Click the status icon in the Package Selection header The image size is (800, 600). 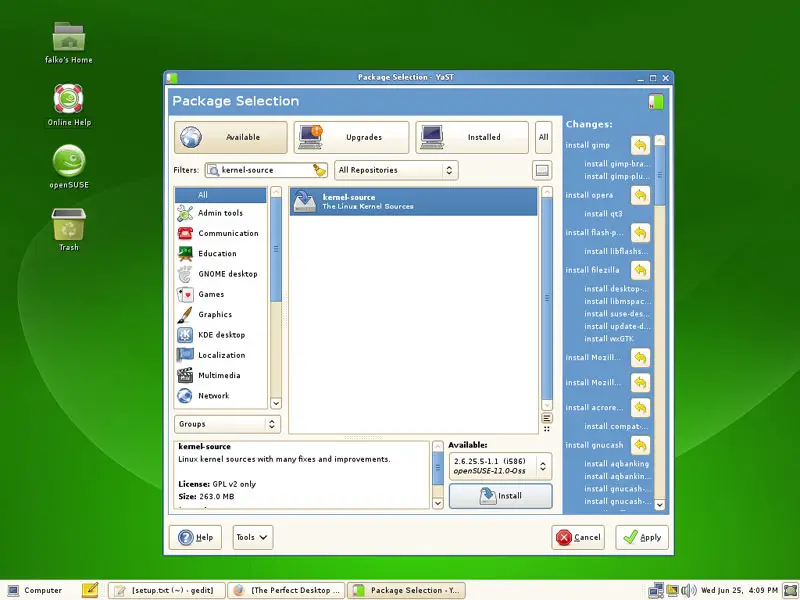(x=656, y=102)
